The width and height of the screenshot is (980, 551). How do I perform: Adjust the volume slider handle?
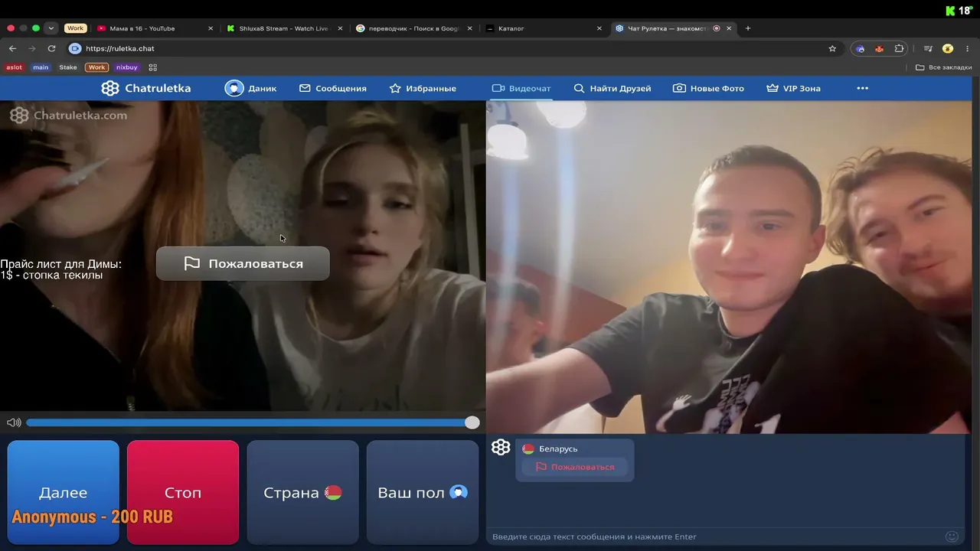click(x=472, y=422)
